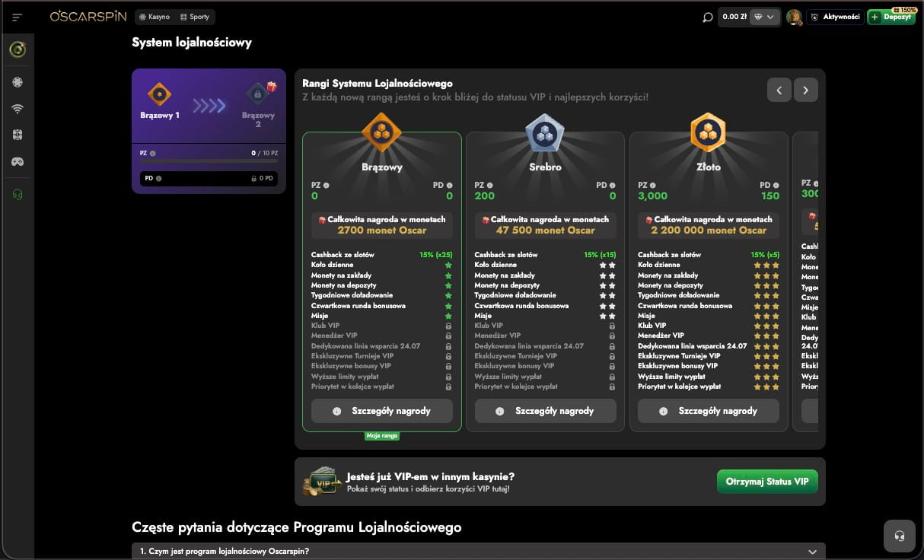Open Szczegóły nagrody for Srebro rank
Screen dimensions: 924x560
(x=545, y=411)
